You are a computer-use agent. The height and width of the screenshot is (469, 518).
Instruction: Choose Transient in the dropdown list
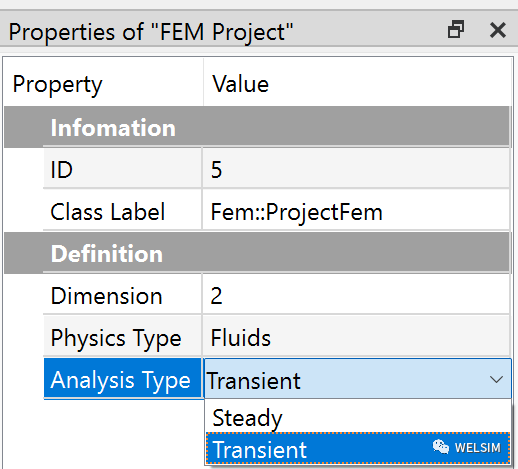point(358,448)
